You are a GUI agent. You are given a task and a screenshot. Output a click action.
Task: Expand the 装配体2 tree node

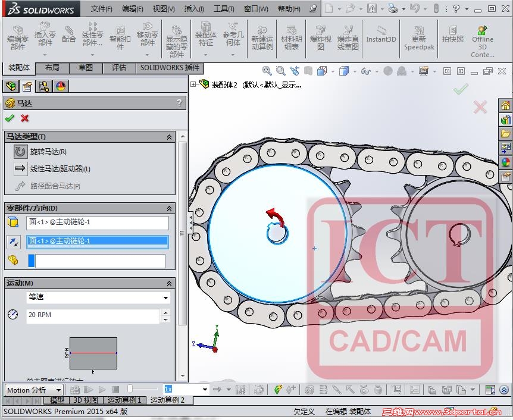click(x=193, y=84)
